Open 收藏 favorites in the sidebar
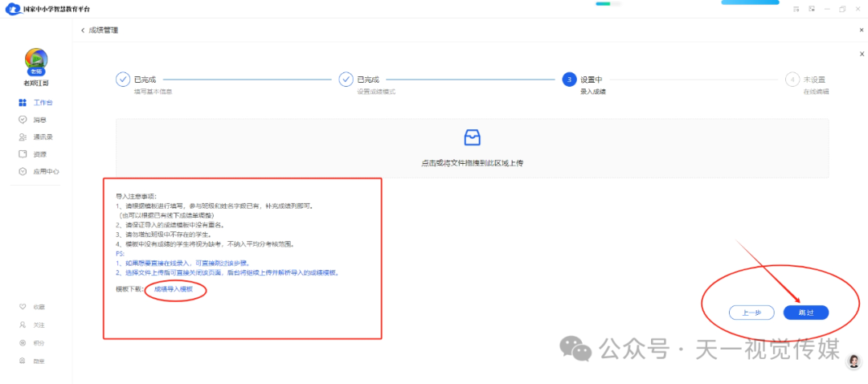 pos(32,307)
